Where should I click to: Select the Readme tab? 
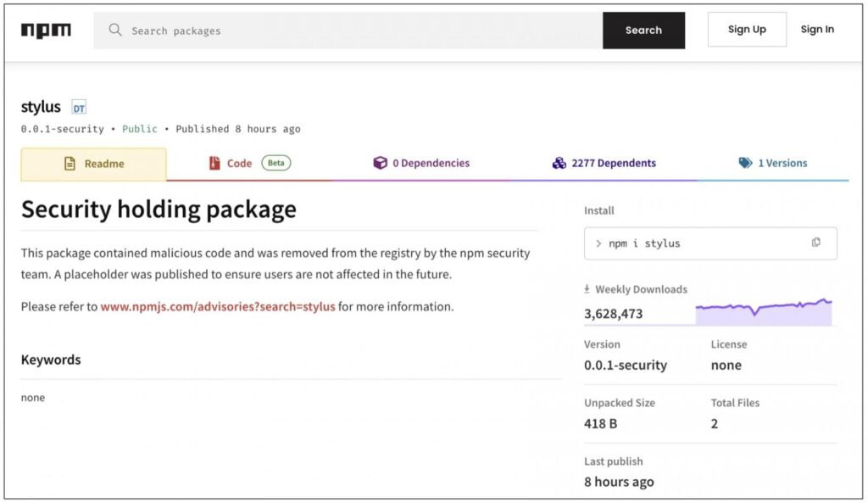pyautogui.click(x=93, y=163)
